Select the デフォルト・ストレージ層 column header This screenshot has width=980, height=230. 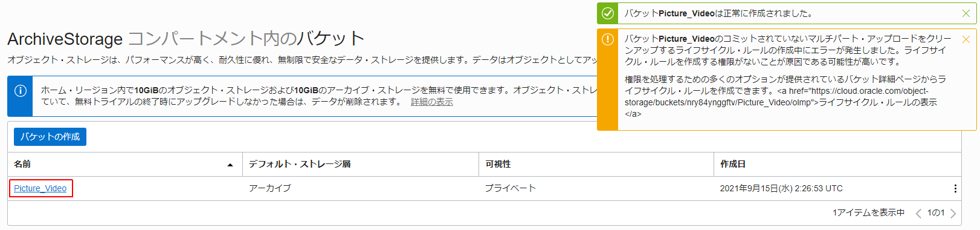pyautogui.click(x=300, y=164)
